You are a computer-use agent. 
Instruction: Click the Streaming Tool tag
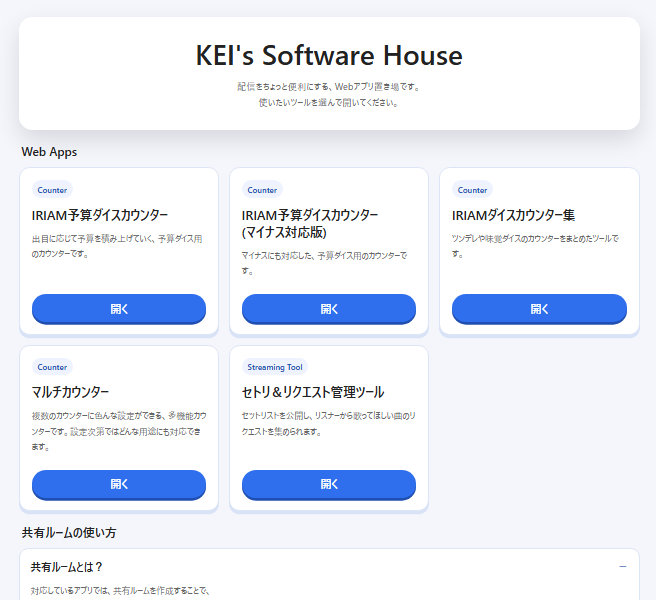click(x=275, y=367)
